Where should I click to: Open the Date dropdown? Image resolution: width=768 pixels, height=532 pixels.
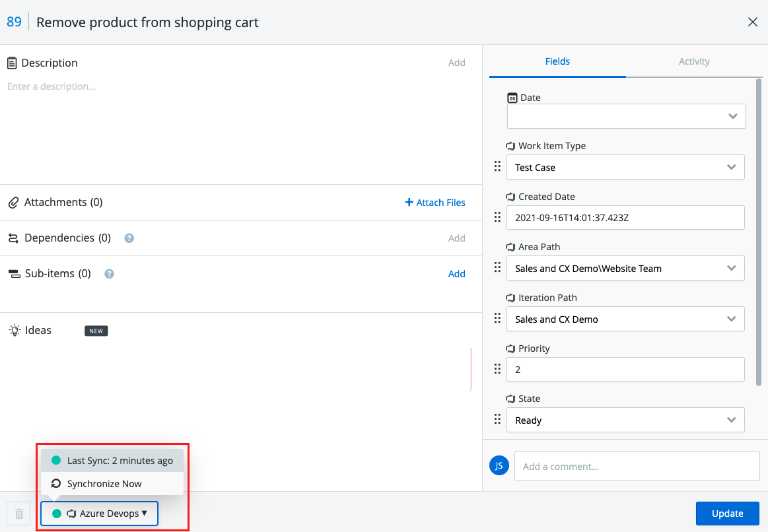[732, 116]
